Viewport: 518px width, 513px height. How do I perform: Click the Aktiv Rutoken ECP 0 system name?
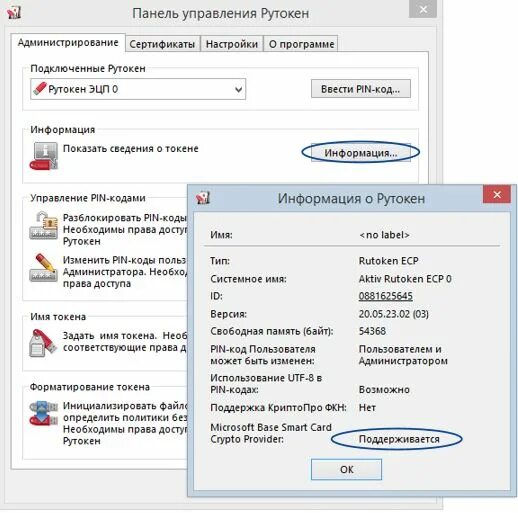click(x=405, y=279)
